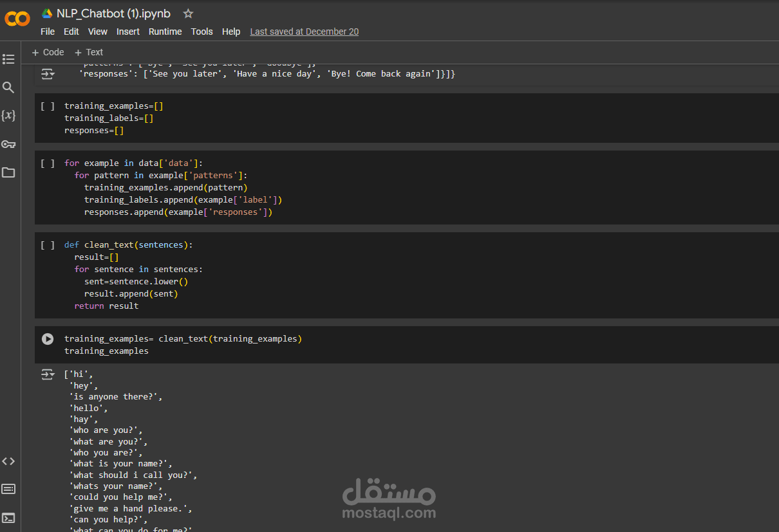
Task: Click the 'give me a hand please.' output line
Action: 131,508
